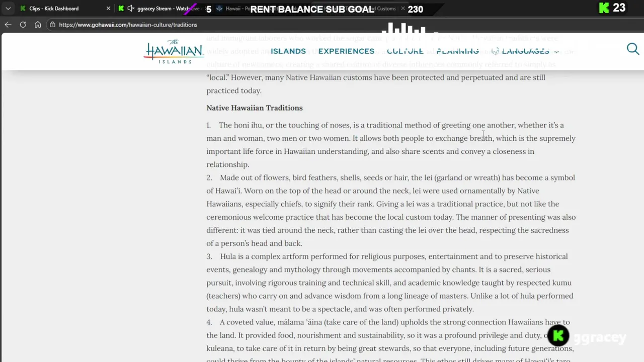The image size is (644, 362).
Task: Select text 'A coveted value, mālama ʻāina'
Action: coord(271,322)
